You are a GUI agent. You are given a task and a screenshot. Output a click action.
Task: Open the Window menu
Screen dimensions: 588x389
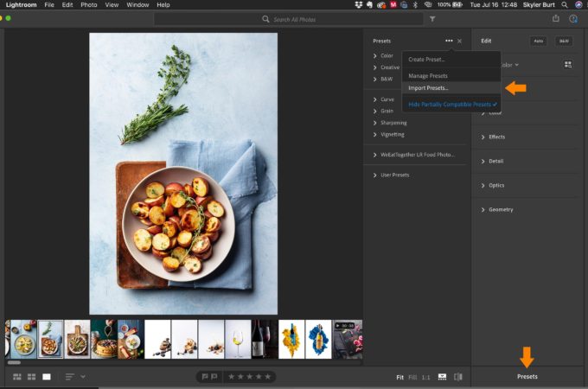click(x=137, y=5)
